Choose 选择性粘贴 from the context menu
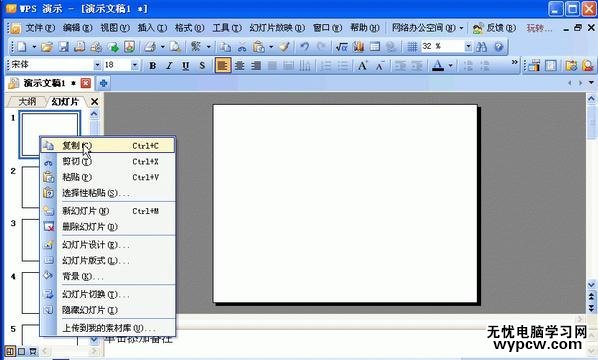 point(108,193)
